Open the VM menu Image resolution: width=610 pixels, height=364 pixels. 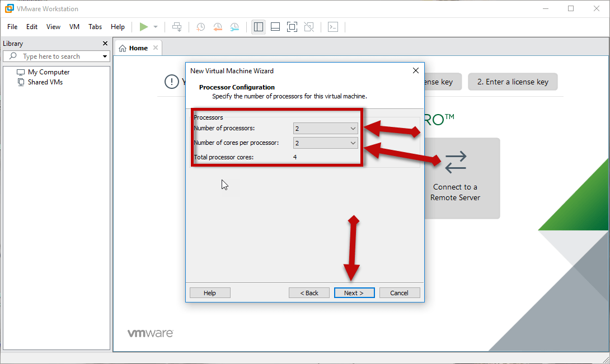point(74,27)
